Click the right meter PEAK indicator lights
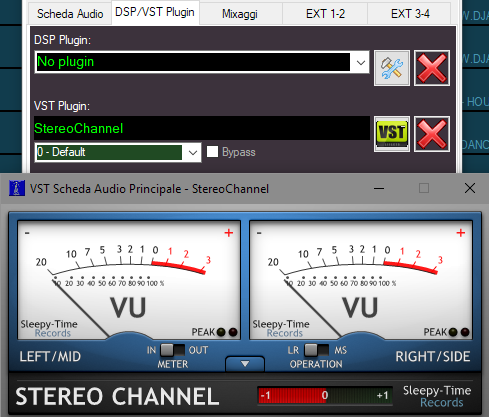The image size is (489, 417). pos(459,332)
